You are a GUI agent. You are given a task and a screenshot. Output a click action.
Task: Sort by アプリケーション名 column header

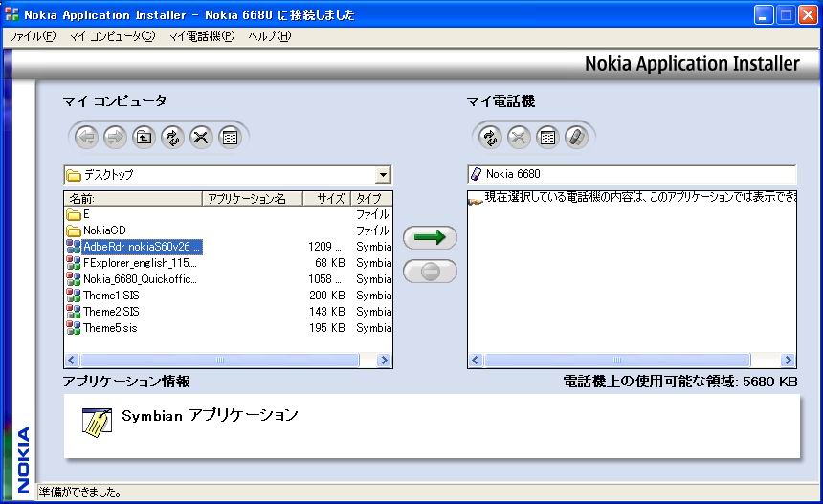(x=253, y=198)
